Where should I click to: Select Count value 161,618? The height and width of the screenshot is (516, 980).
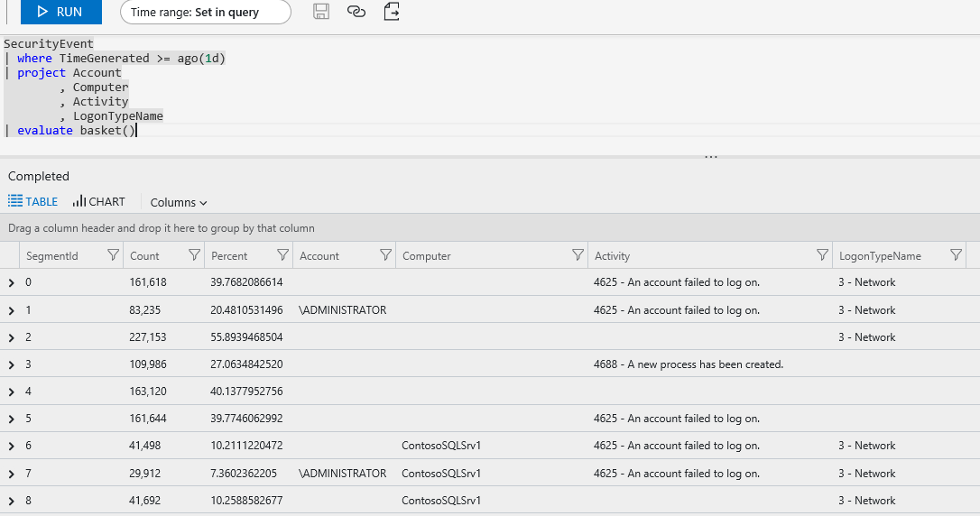(x=147, y=282)
